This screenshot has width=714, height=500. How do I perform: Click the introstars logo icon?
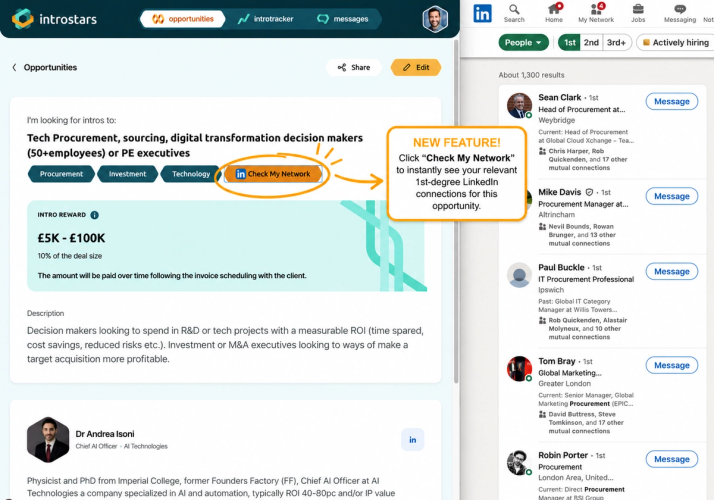point(23,19)
